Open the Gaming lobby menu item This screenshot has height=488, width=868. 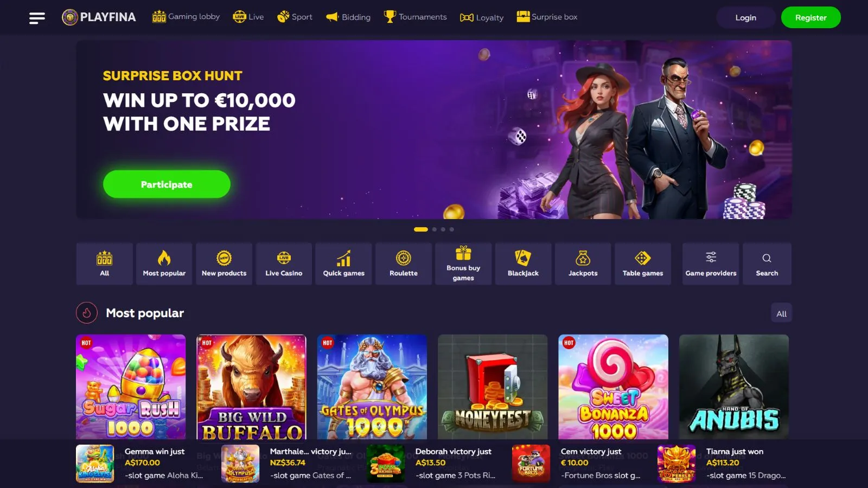(x=186, y=17)
